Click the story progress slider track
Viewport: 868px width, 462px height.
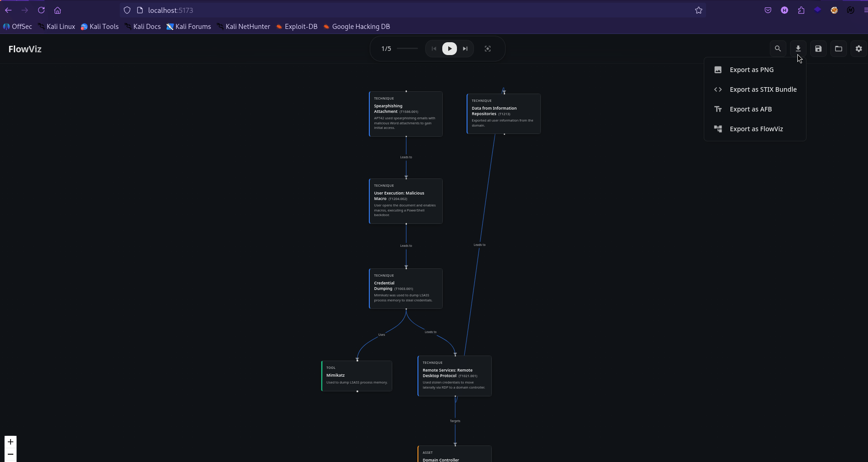407,49
